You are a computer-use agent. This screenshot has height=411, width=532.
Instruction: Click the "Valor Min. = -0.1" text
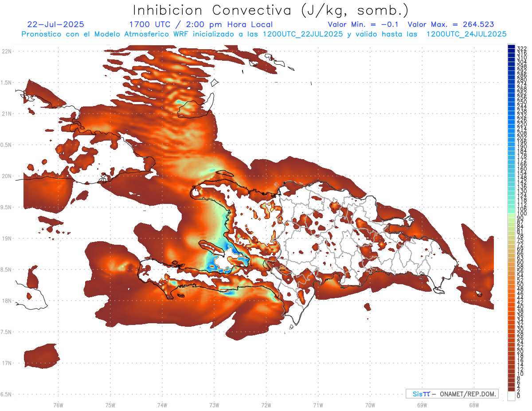click(x=366, y=24)
